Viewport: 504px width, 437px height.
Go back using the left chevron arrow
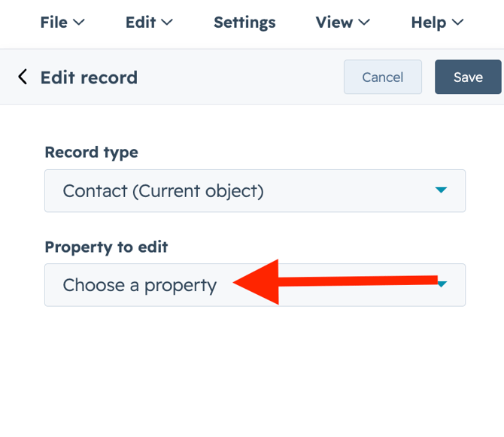tap(23, 77)
